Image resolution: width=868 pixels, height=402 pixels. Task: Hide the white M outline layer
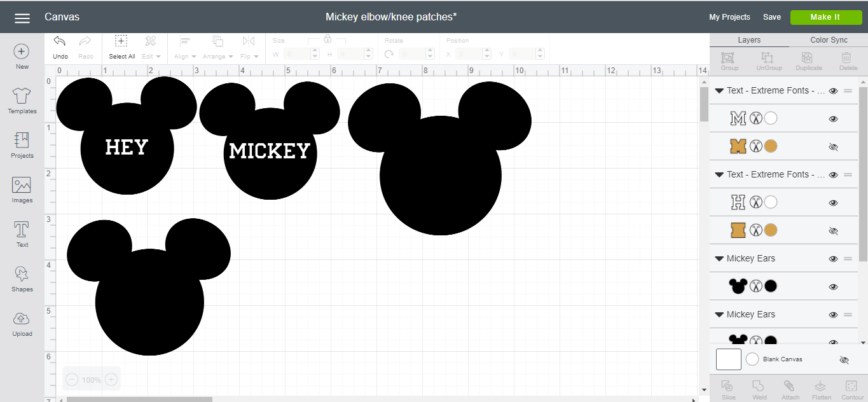833,119
